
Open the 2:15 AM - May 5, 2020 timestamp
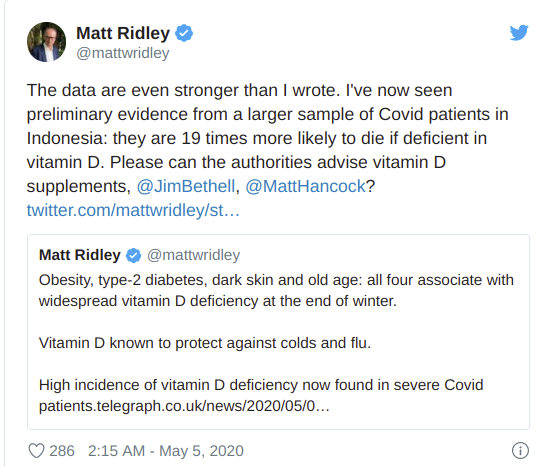tap(166, 451)
